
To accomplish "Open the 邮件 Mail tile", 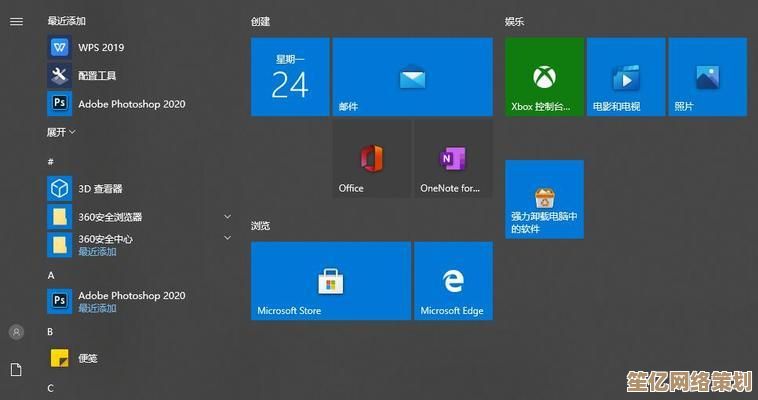I will point(412,77).
